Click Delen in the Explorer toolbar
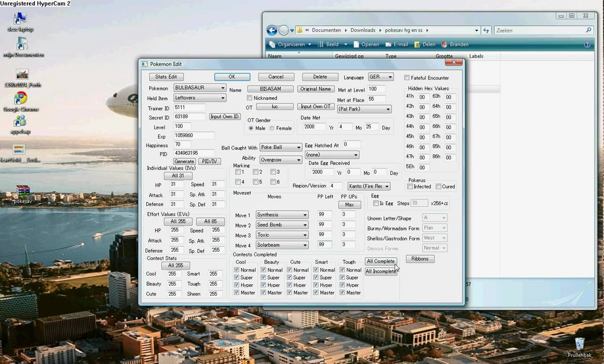Image resolution: width=604 pixels, height=364 pixels. click(x=425, y=44)
